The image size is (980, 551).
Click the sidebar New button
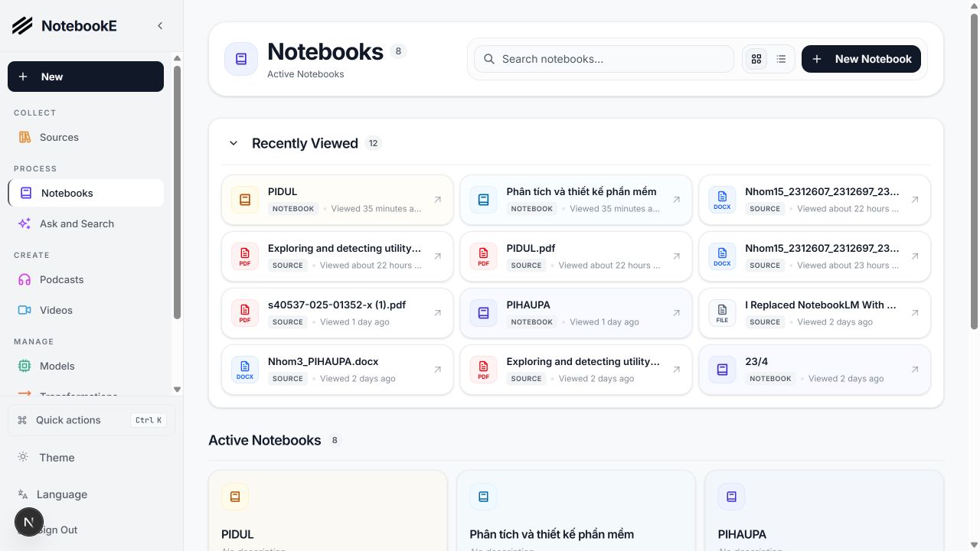(x=86, y=77)
